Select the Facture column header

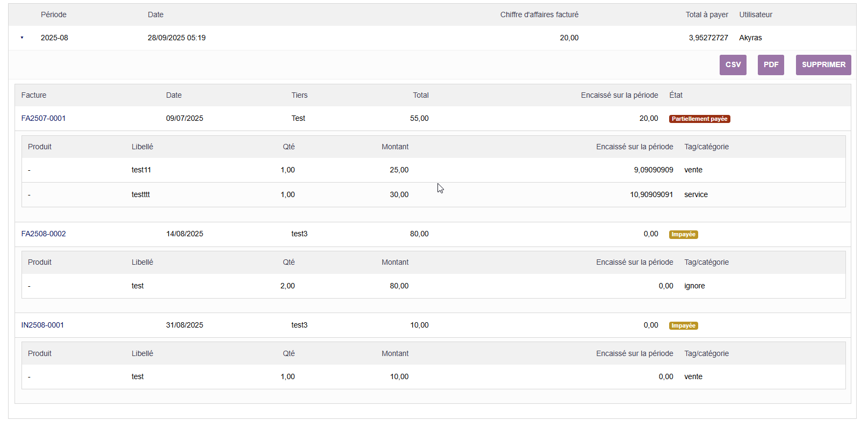tap(34, 95)
